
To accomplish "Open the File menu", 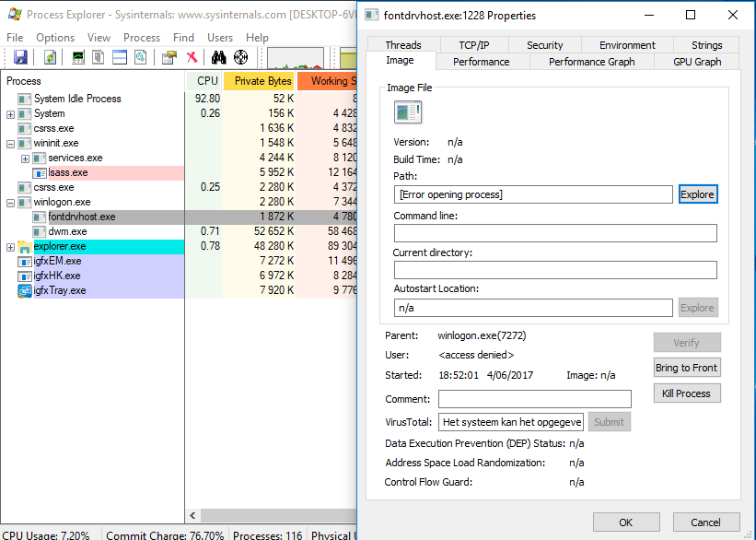I will click(x=15, y=38).
